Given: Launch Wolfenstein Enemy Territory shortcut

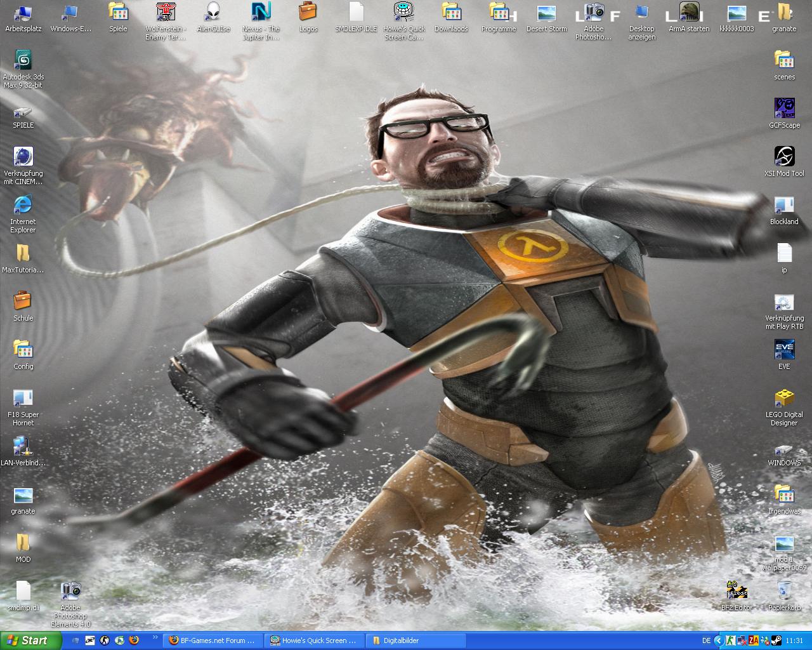Looking at the screenshot, I should coord(166,21).
